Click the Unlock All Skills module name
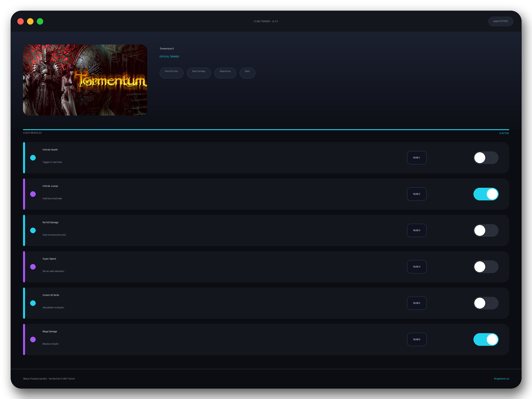 51,295
